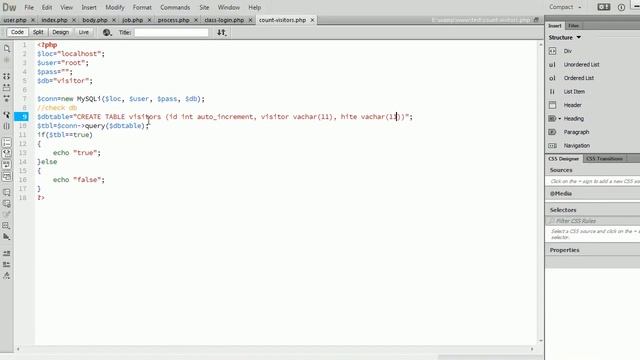
Task: Toggle the Highlight Invalid Code icon
Action: pyautogui.click(x=7, y=153)
